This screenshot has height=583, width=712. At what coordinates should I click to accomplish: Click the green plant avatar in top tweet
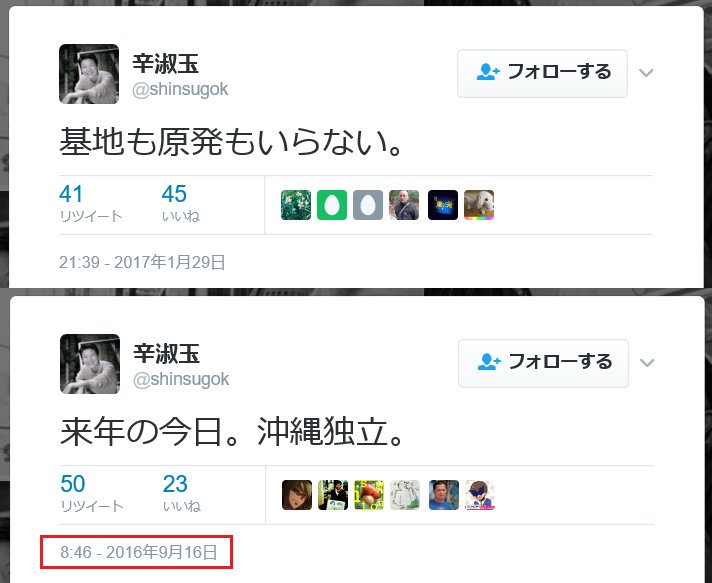[x=296, y=205]
